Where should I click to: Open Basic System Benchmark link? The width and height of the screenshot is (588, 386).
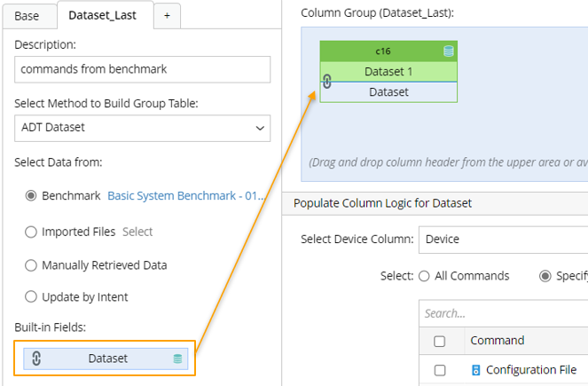tap(185, 195)
